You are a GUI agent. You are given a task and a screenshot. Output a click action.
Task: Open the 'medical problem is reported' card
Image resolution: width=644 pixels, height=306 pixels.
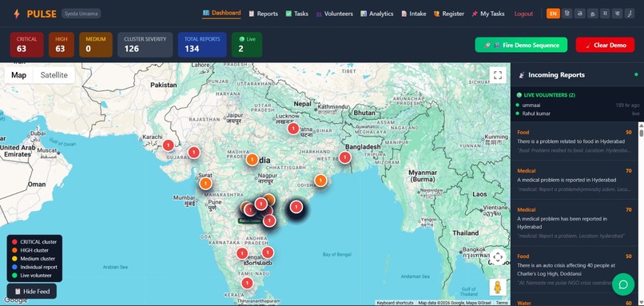coord(574,180)
